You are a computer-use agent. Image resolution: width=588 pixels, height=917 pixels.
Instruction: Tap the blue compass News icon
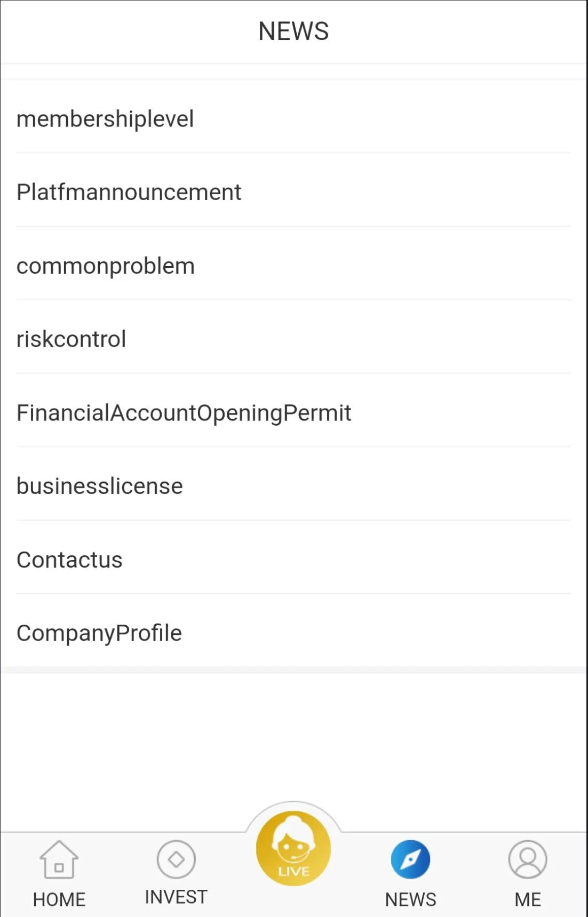coord(410,859)
